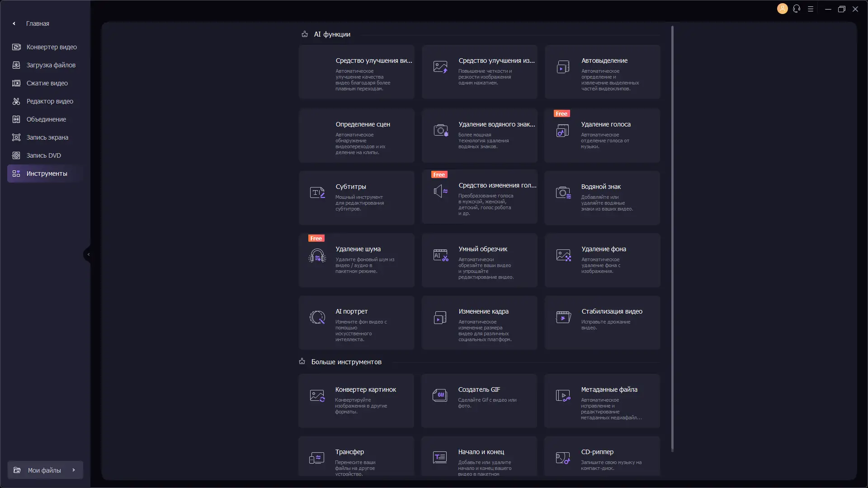Open the support headset icon

pos(797,9)
